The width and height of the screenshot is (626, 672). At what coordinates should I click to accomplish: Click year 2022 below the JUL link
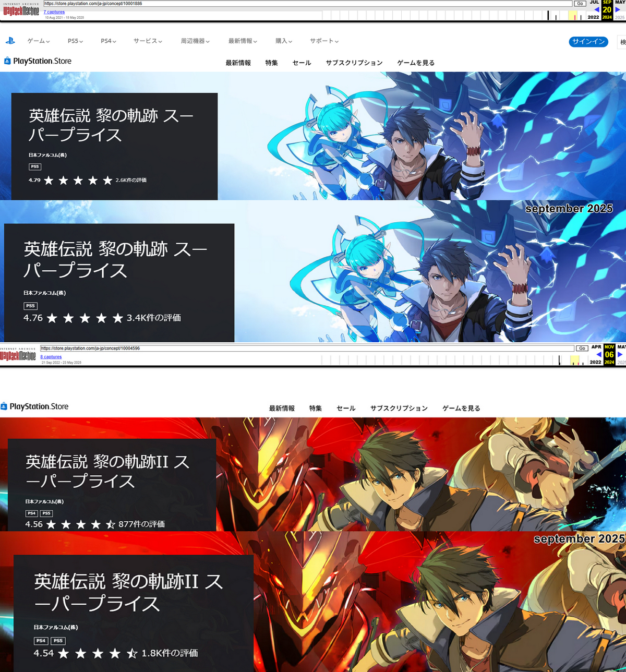coord(594,17)
